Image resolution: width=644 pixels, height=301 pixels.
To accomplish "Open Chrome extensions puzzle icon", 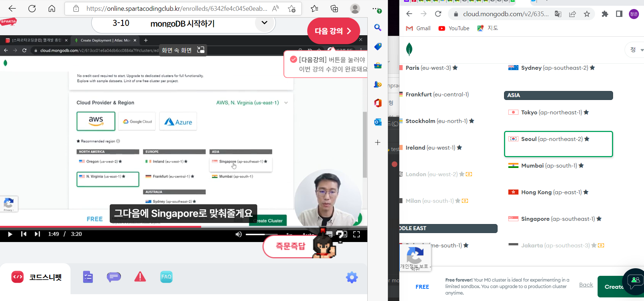I will pos(605,14).
